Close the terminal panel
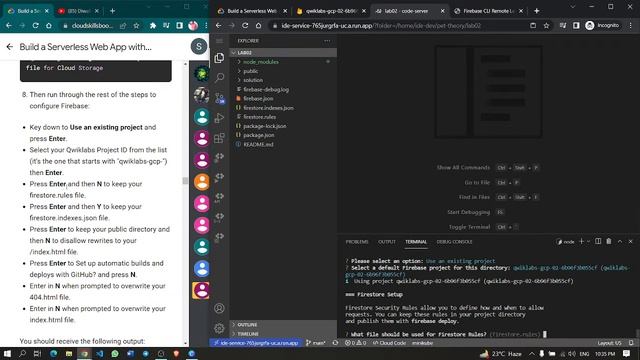This screenshot has height=360, width=640. pos(630,241)
